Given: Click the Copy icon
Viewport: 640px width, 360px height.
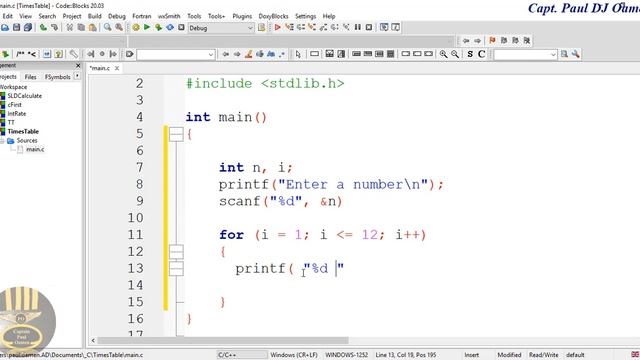Looking at the screenshot, I should pyautogui.click(x=81, y=27).
